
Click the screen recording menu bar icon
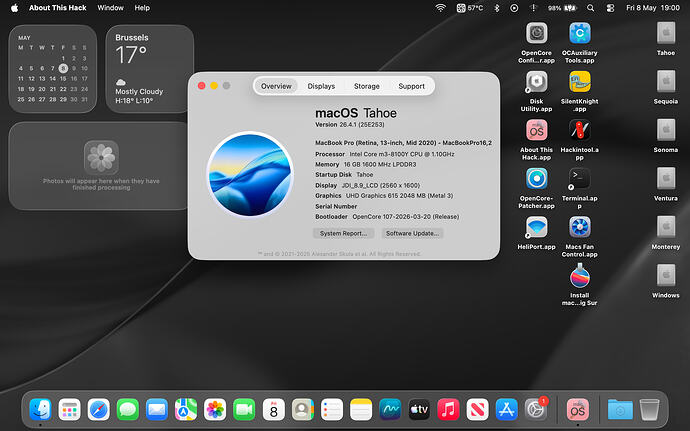tap(514, 7)
